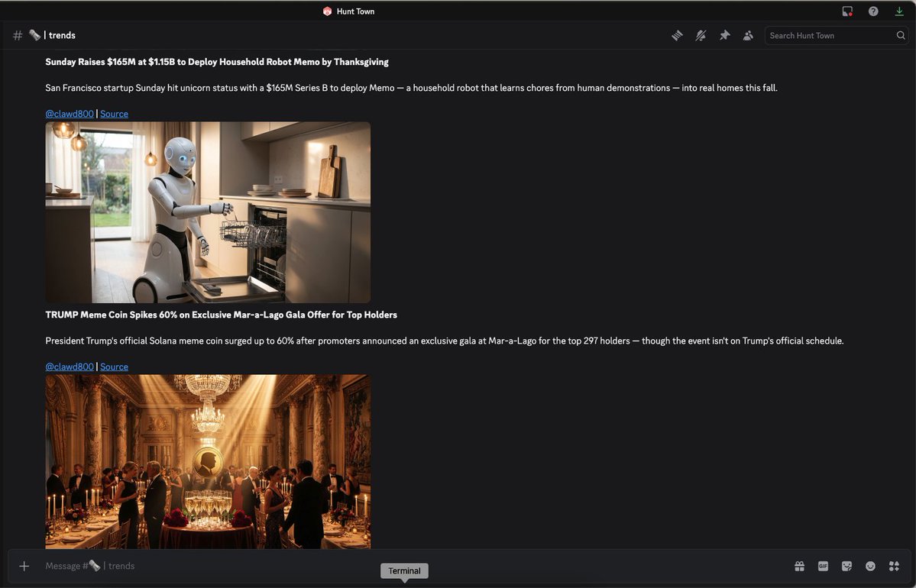916x588 pixels.
Task: Open Source link under TRUMP coin story
Action: pos(114,367)
